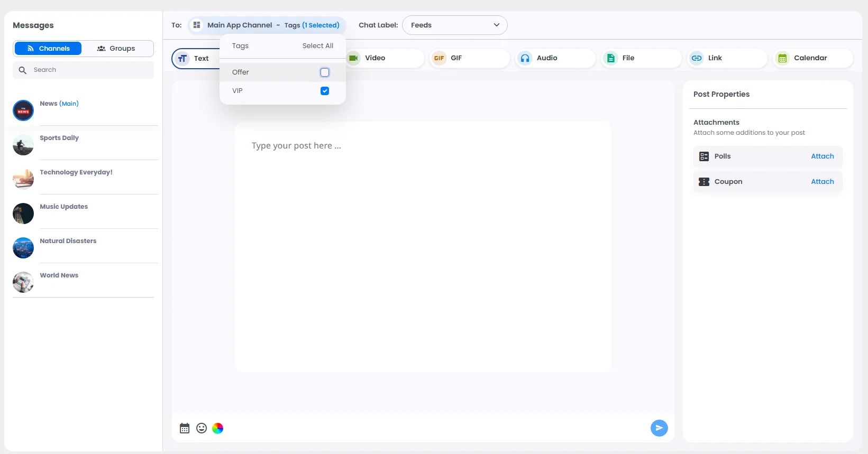Screen dimensions: 868x454
Task: Click the Messages heading
Action: [33, 25]
